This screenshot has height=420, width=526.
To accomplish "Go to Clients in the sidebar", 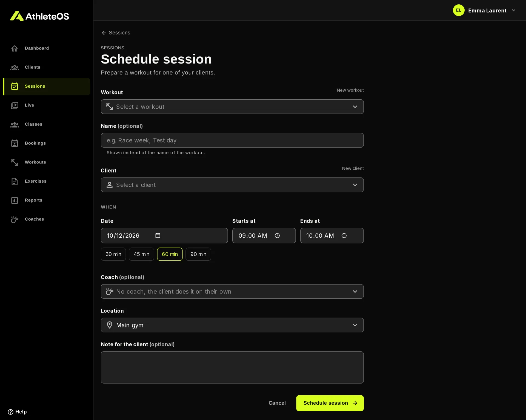I will pos(47,67).
